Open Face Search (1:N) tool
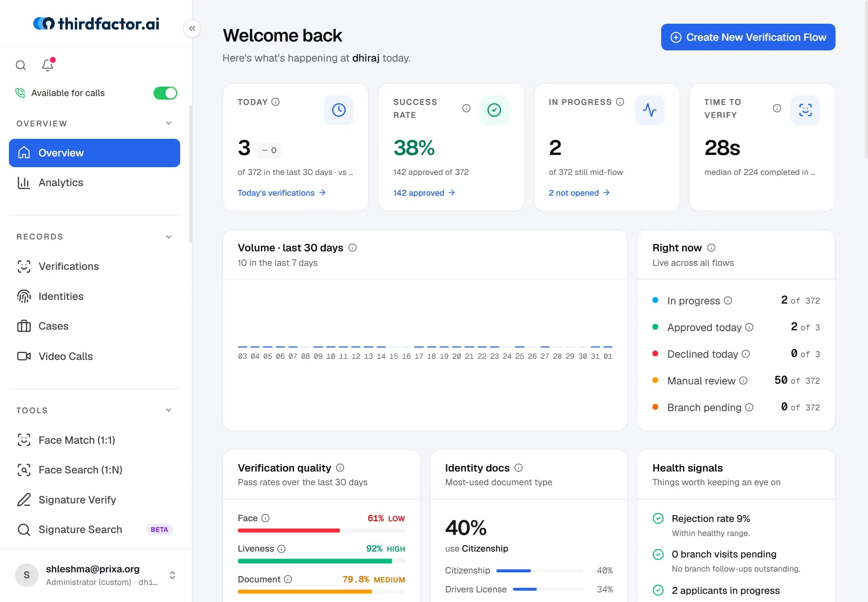The width and height of the screenshot is (868, 602). pyautogui.click(x=94, y=470)
